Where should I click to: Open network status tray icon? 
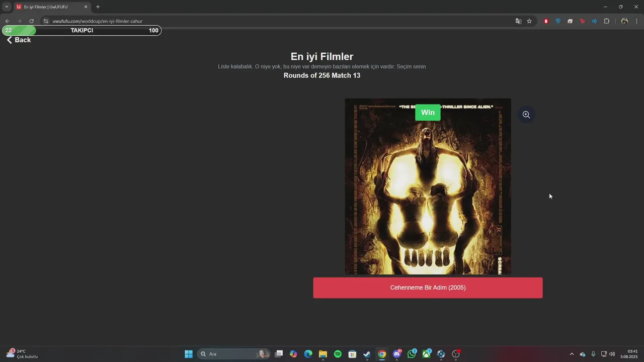(604, 354)
